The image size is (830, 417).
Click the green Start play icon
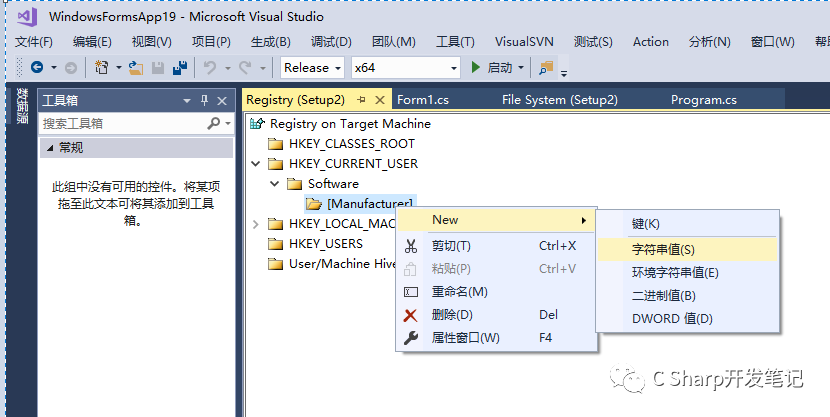click(x=476, y=68)
